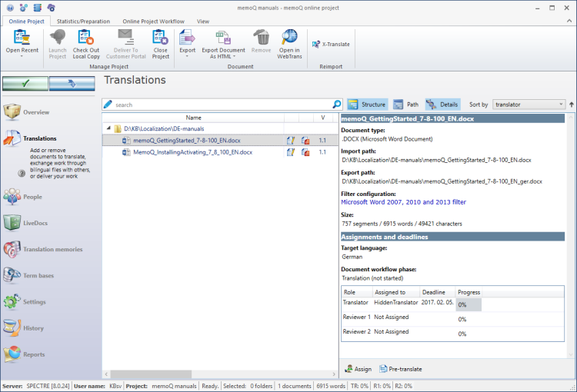Toggle the Details pane button
This screenshot has width=577, height=392.
[442, 104]
